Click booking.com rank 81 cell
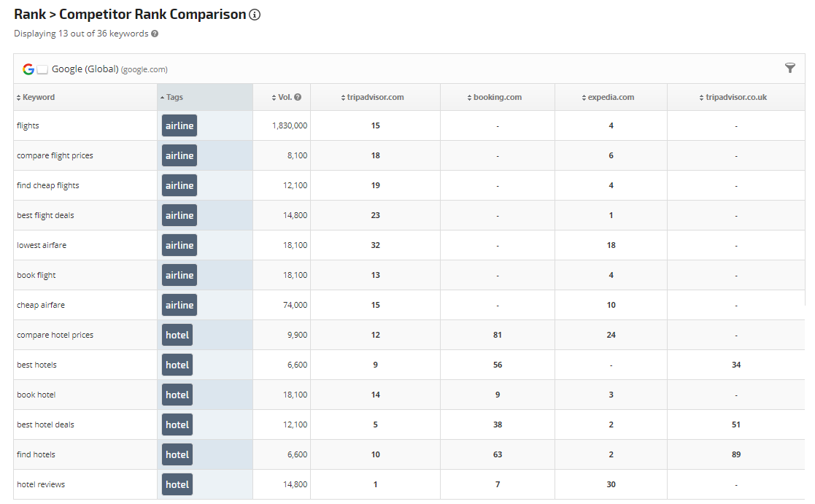This screenshot has height=504, width=815. [498, 335]
